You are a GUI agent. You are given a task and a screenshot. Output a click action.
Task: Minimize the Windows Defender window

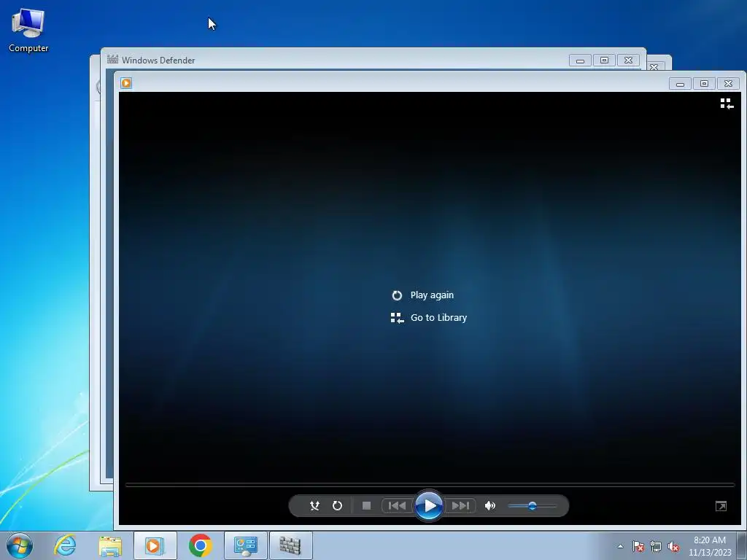click(580, 61)
